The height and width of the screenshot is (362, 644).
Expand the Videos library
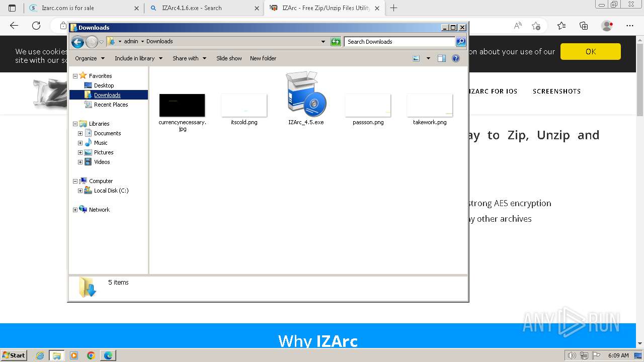[x=80, y=162]
